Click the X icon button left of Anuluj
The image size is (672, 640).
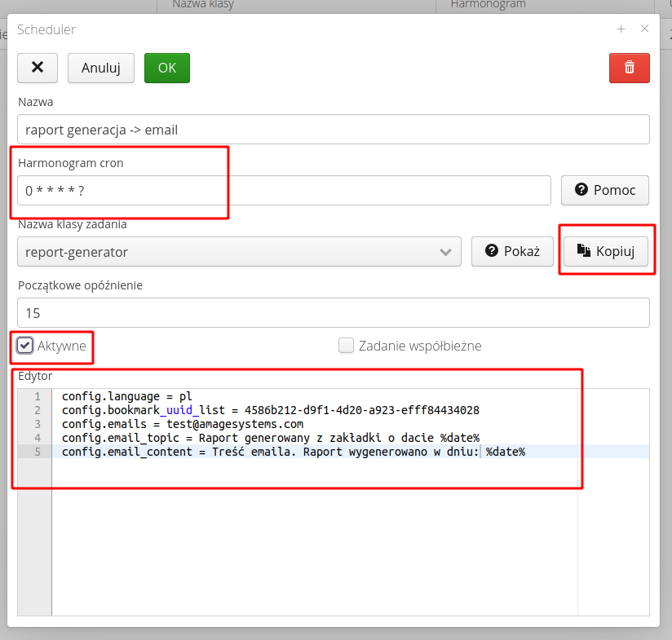(37, 68)
